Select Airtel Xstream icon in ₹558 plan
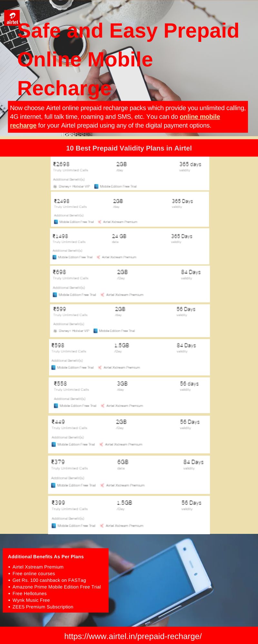This screenshot has height=644, width=258. tap(103, 406)
